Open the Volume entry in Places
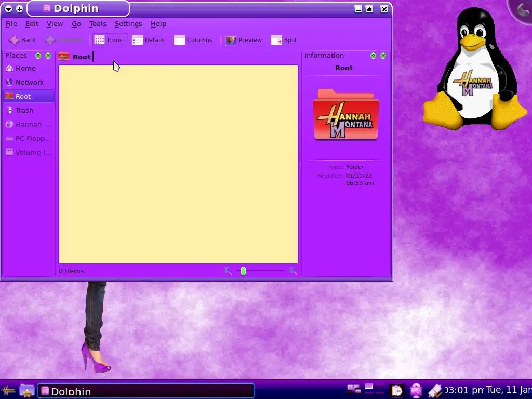The width and height of the screenshot is (532, 399). click(29, 152)
